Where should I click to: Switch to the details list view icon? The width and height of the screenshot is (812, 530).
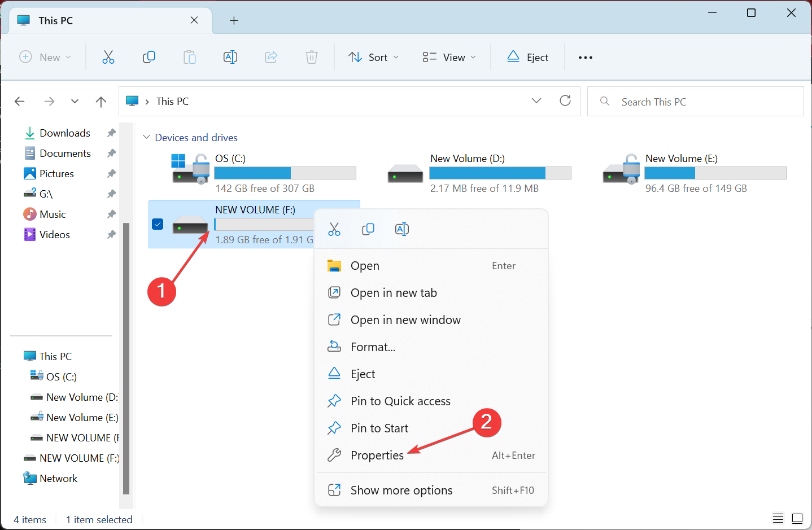tap(778, 518)
